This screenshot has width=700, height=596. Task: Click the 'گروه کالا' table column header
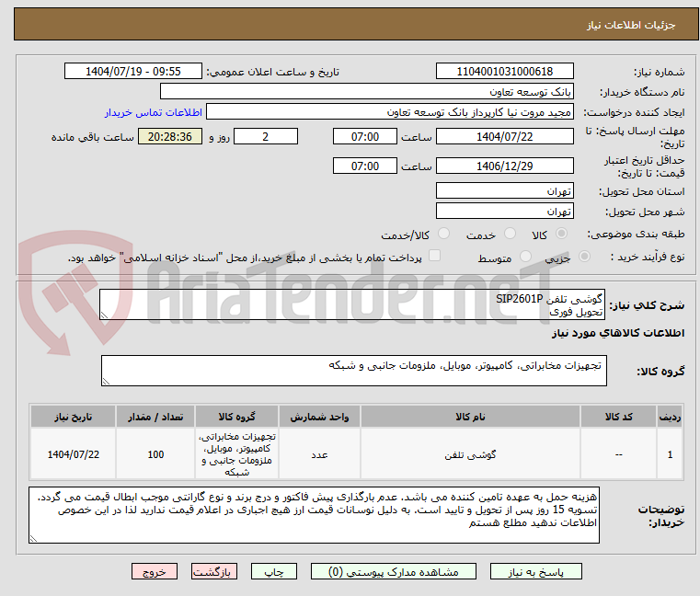click(x=236, y=417)
